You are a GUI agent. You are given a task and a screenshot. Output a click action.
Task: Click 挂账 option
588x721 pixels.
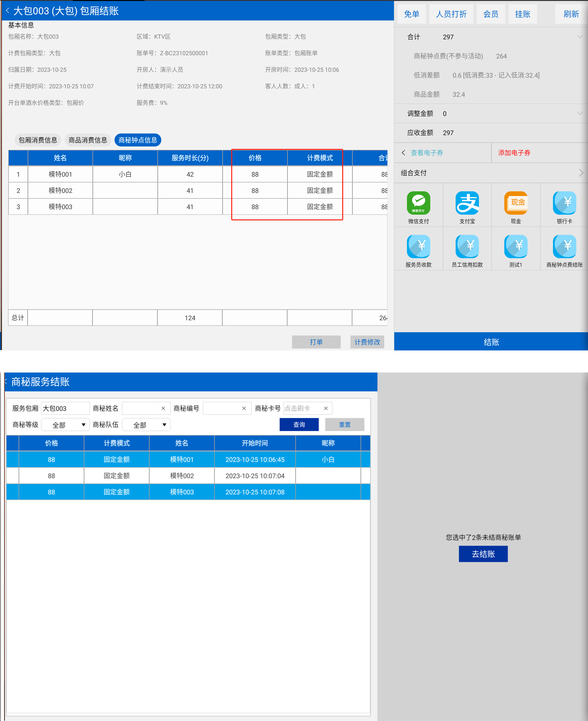coord(523,14)
